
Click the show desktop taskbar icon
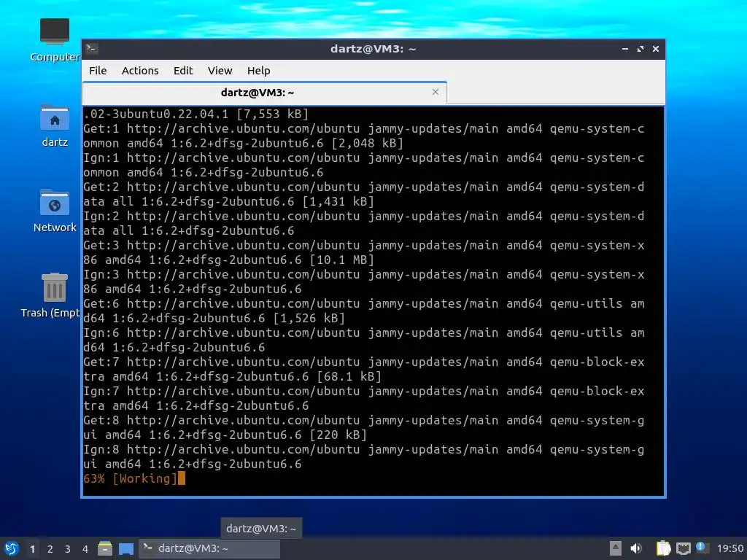coord(126,548)
